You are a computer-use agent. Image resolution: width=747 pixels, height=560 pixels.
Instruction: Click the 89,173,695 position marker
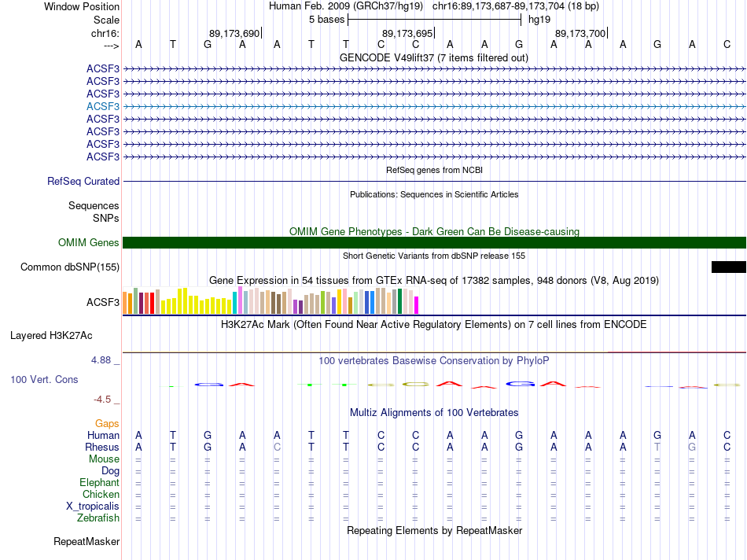[407, 33]
